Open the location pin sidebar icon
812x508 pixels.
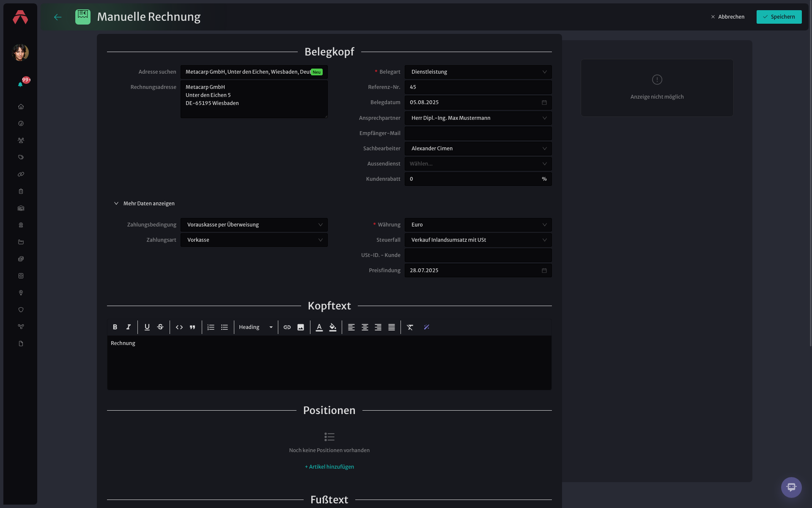tap(21, 293)
